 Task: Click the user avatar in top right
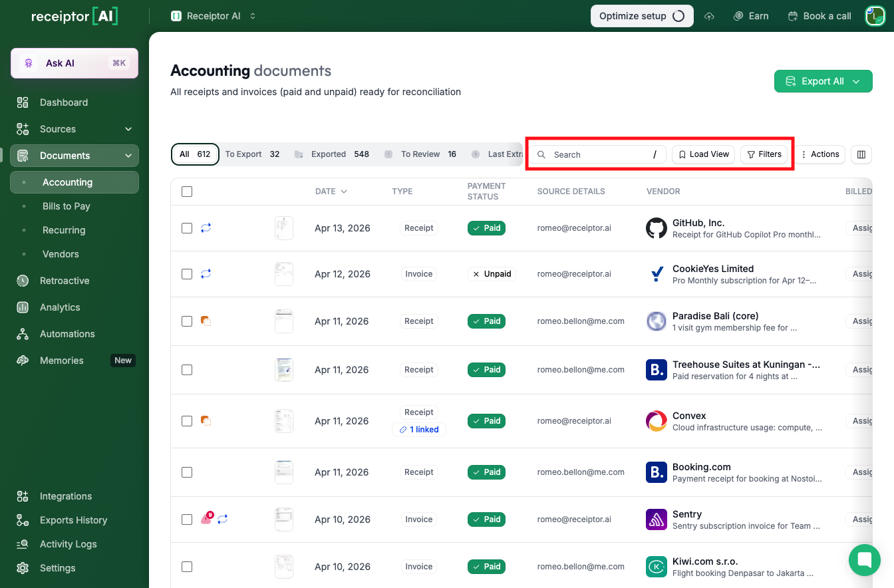[x=875, y=16]
